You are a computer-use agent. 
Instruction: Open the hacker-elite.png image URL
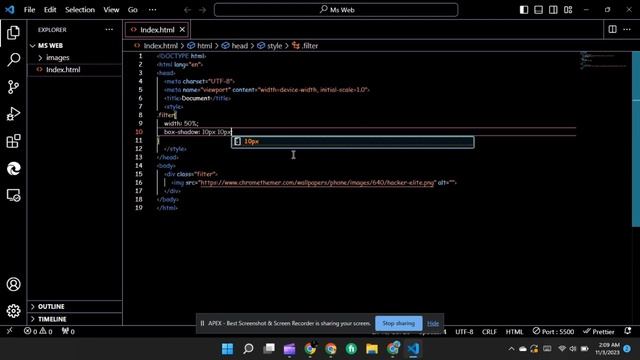pyautogui.click(x=317, y=182)
